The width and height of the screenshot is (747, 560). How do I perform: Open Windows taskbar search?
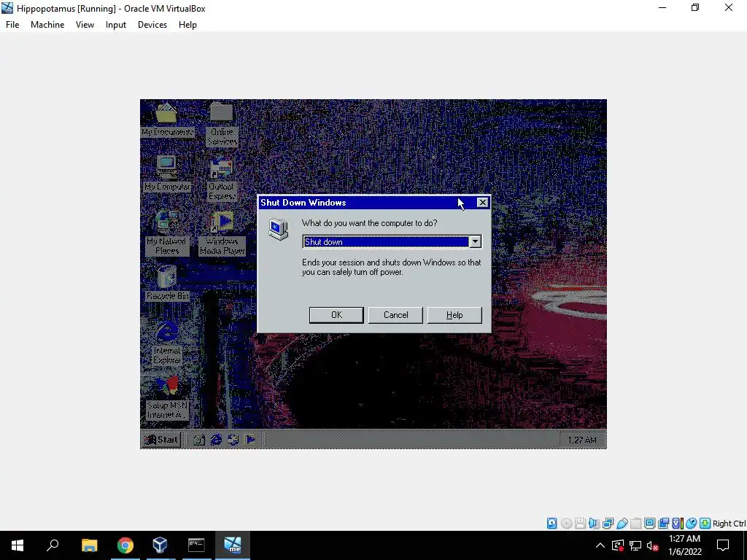coord(53,545)
